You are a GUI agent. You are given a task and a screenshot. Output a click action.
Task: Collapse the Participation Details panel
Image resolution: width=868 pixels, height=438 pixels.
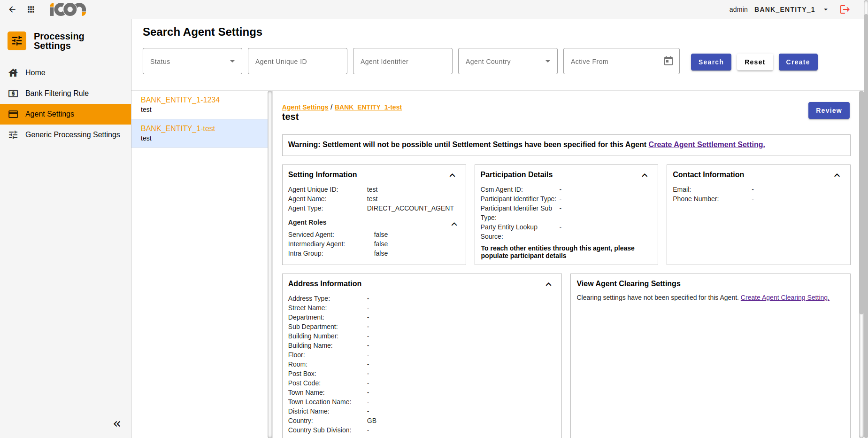[645, 175]
